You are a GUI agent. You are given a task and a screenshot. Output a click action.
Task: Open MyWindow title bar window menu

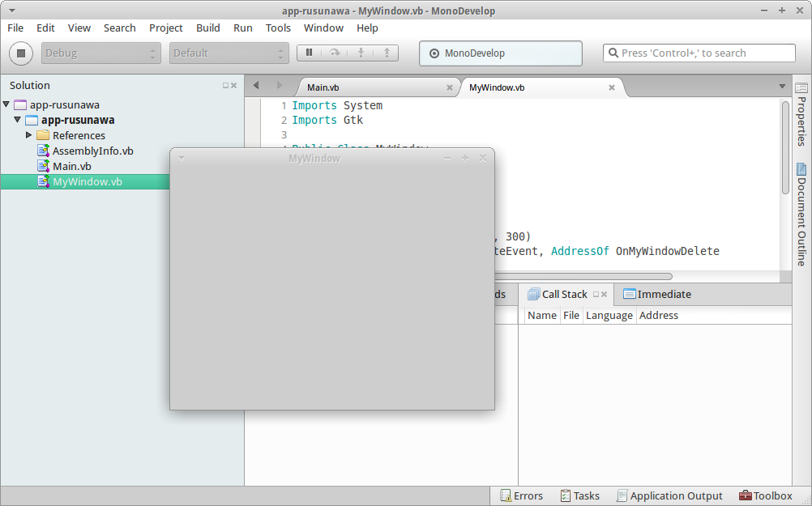tap(182, 159)
